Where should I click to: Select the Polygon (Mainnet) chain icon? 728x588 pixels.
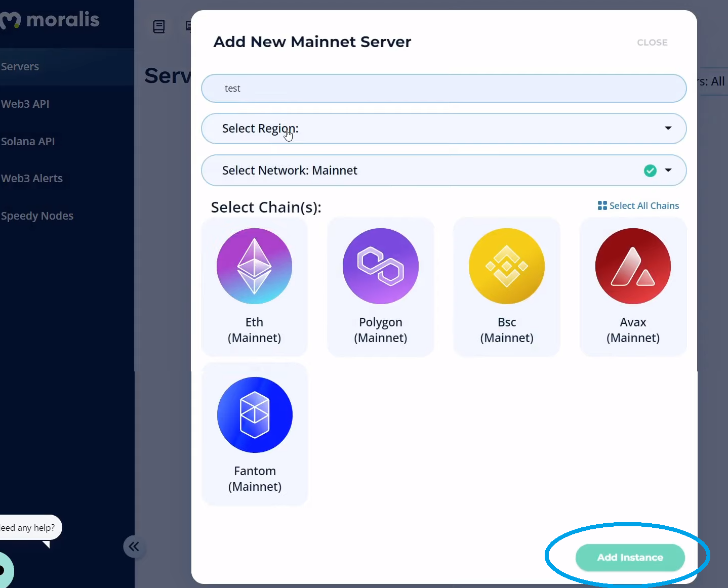pos(381,266)
